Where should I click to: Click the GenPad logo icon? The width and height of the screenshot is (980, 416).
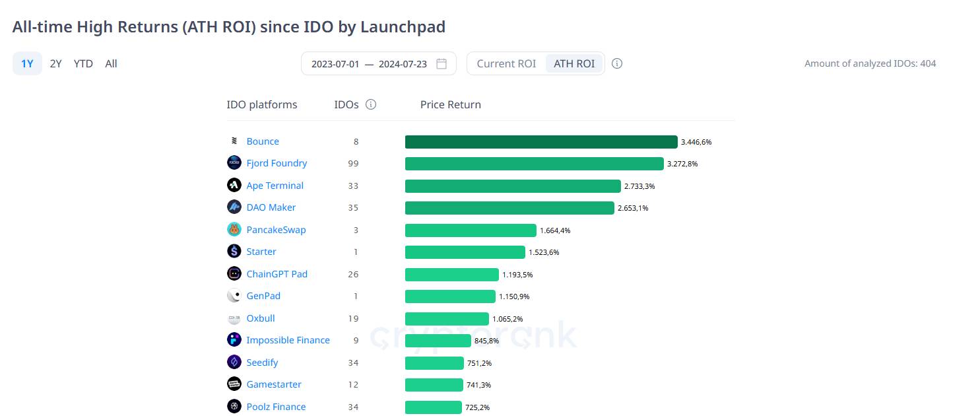pyautogui.click(x=234, y=296)
